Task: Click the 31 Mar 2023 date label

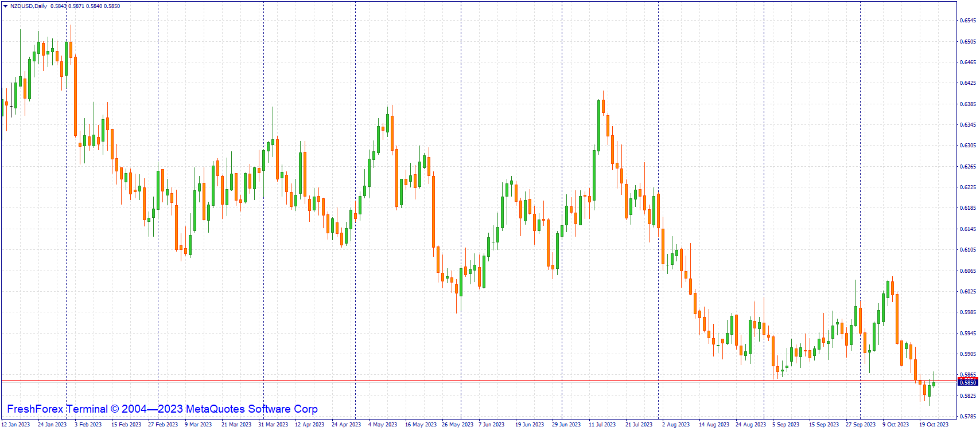Action: coord(273,425)
